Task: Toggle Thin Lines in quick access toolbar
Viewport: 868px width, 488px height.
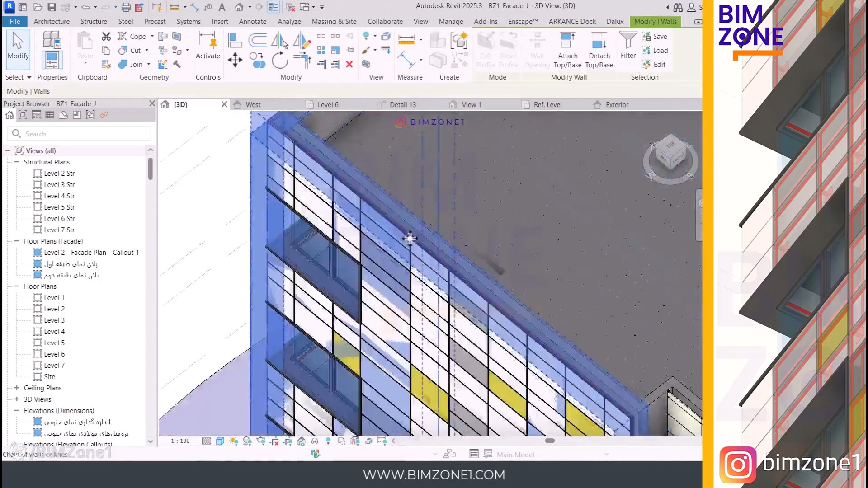Action: click(274, 7)
